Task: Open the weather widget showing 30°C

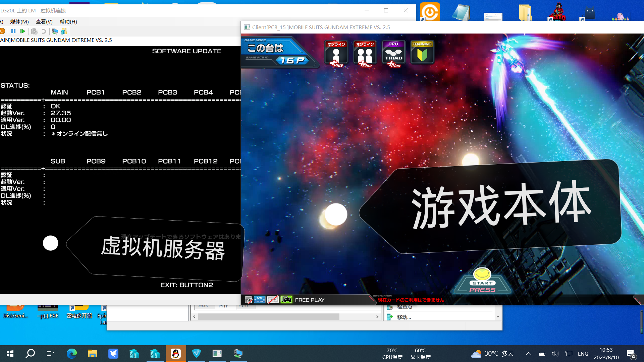Action: pyautogui.click(x=492, y=354)
